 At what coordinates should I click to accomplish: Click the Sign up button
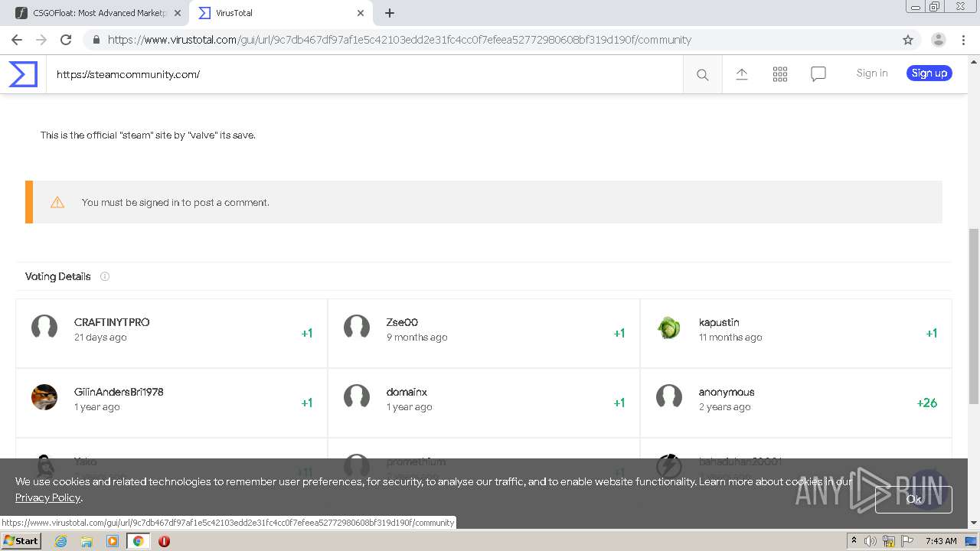pyautogui.click(x=929, y=73)
